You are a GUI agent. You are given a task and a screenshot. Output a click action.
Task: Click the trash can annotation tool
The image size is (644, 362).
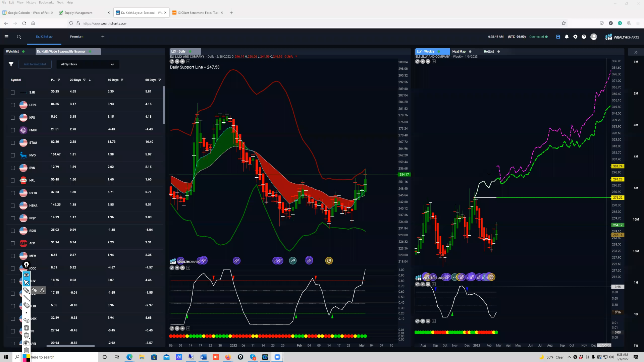coord(26,328)
